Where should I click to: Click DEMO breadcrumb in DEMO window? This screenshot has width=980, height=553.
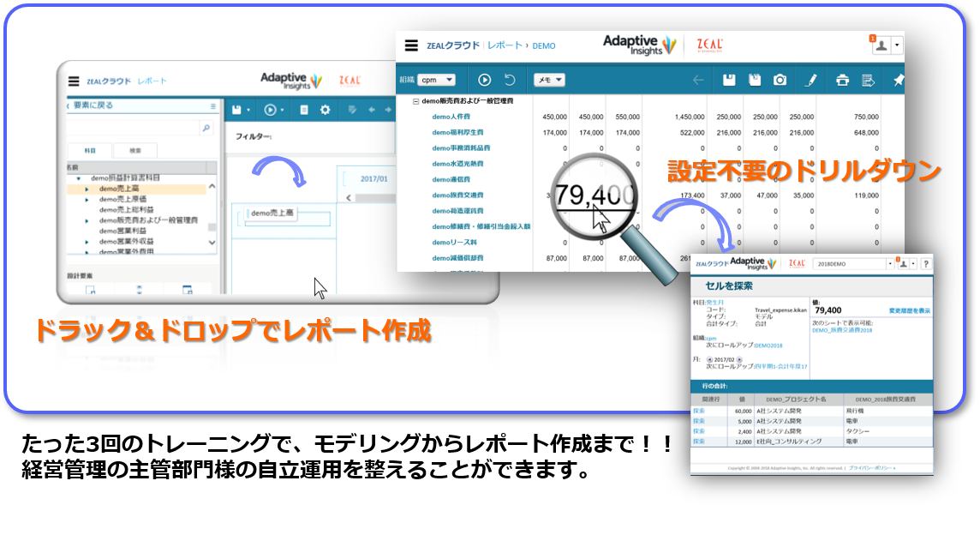(544, 45)
